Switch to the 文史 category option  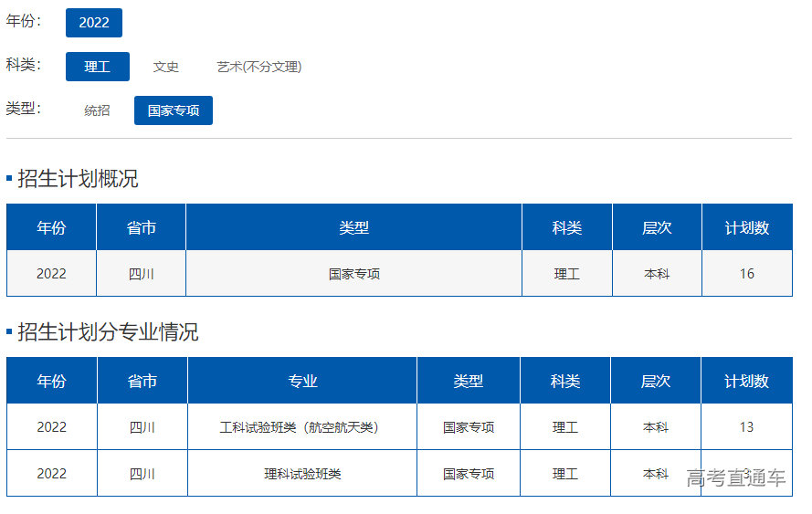pyautogui.click(x=165, y=67)
